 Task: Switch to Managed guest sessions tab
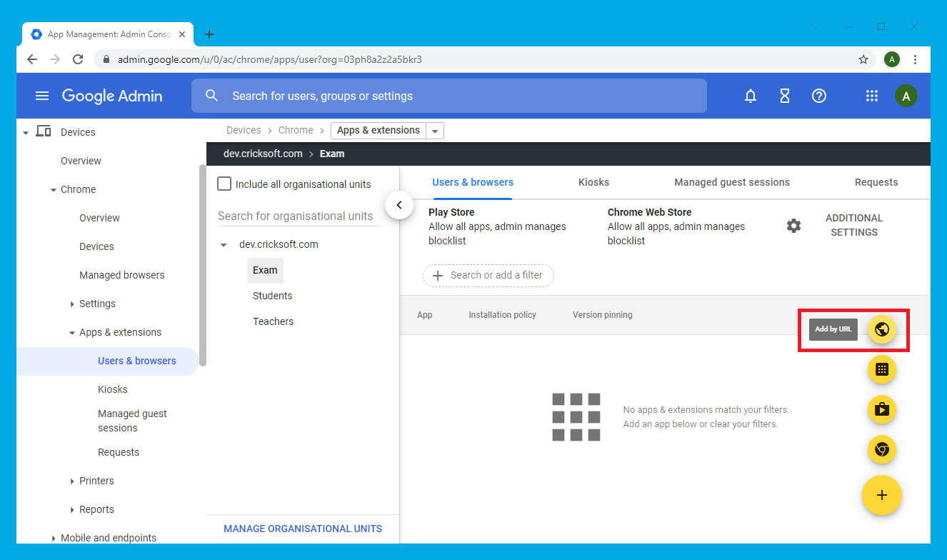click(731, 182)
